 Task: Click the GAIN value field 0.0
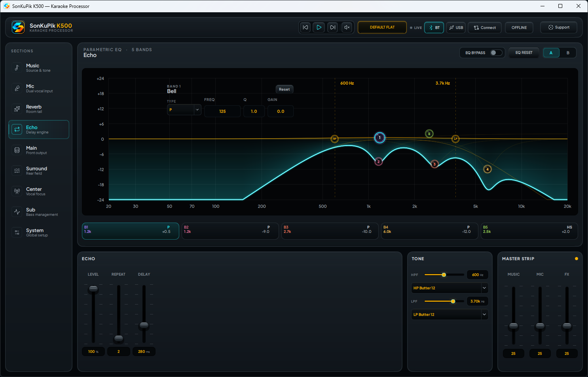[x=281, y=111]
